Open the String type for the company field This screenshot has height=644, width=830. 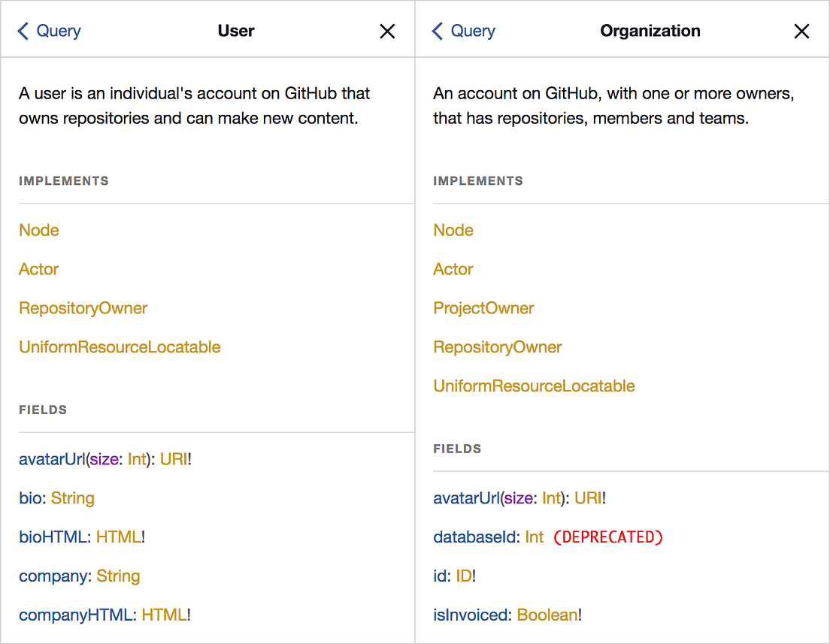pyautogui.click(x=118, y=576)
